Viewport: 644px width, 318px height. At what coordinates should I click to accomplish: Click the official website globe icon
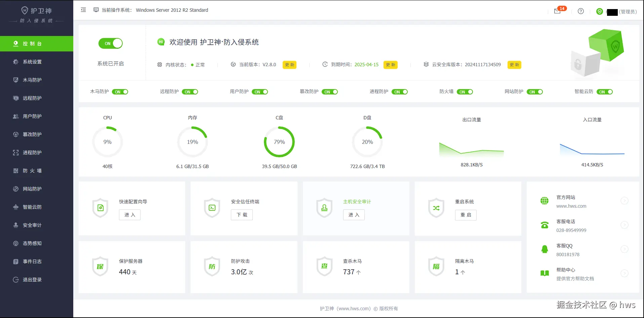545,201
